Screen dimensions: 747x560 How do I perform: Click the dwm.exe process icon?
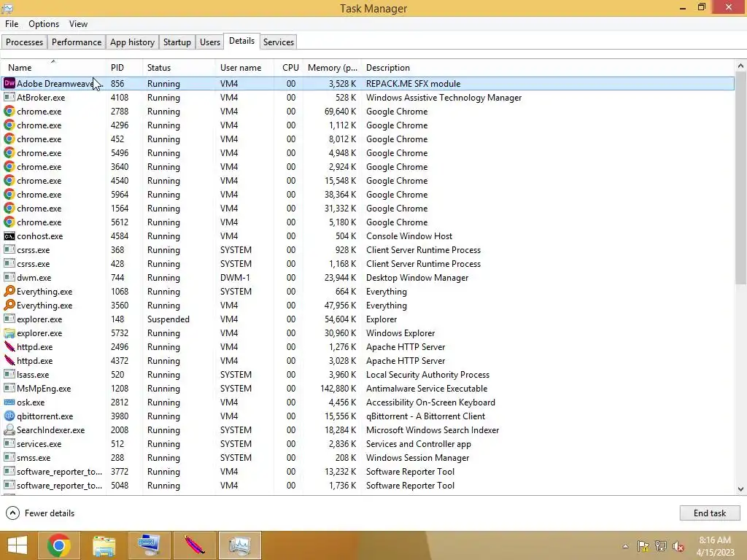(x=9, y=277)
